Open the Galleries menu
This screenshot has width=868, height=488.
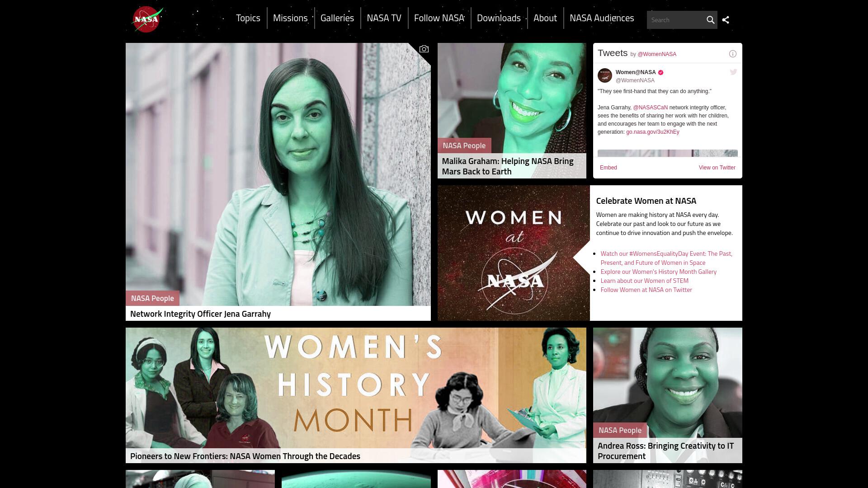(x=337, y=18)
